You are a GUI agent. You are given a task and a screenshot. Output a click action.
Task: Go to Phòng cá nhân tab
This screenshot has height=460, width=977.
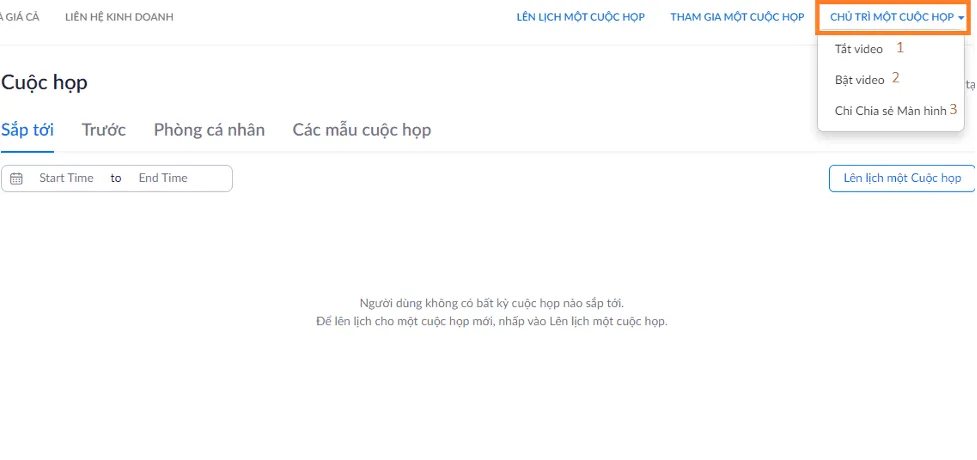pyautogui.click(x=209, y=131)
